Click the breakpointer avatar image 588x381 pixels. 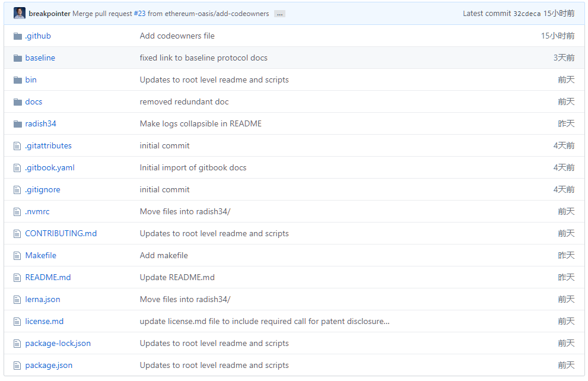coord(20,13)
